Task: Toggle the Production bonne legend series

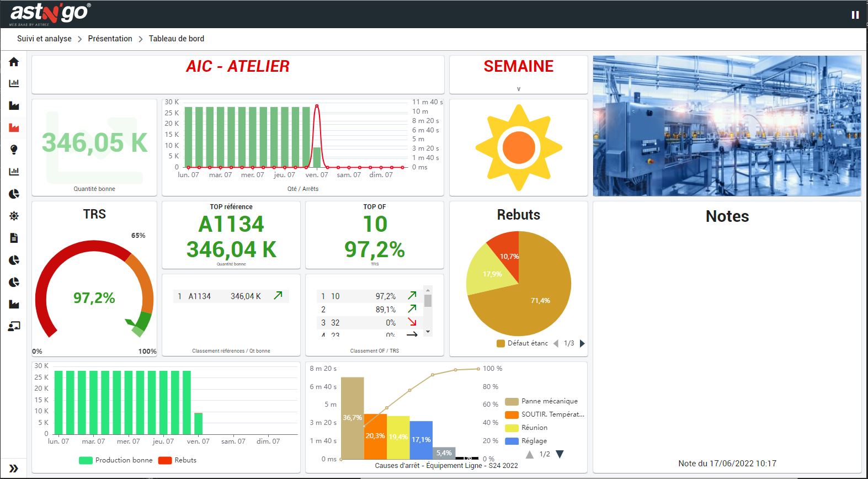Action: tap(116, 460)
